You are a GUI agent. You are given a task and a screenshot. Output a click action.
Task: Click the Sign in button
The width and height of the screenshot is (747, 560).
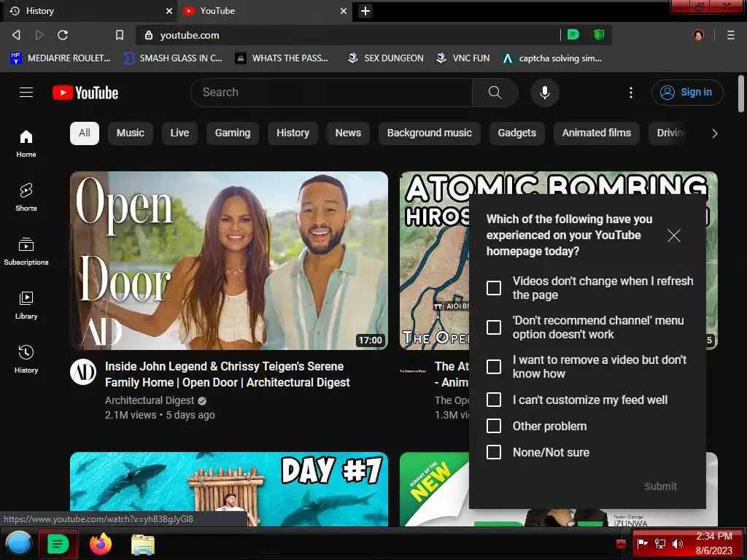[687, 93]
